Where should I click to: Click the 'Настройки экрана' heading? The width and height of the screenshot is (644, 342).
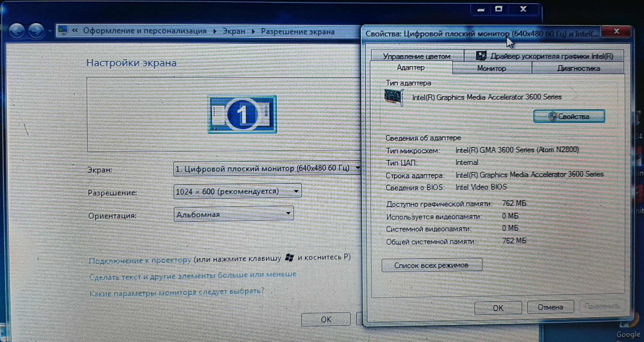[131, 63]
